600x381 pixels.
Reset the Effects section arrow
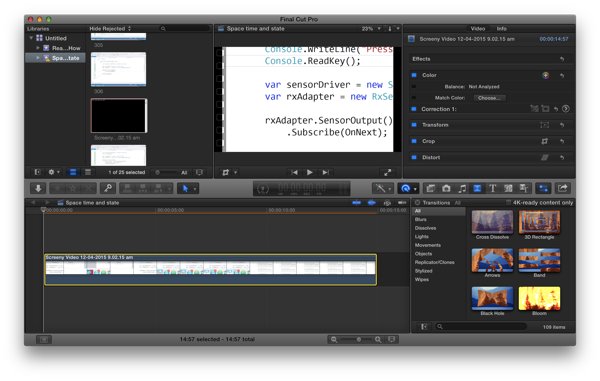(562, 59)
